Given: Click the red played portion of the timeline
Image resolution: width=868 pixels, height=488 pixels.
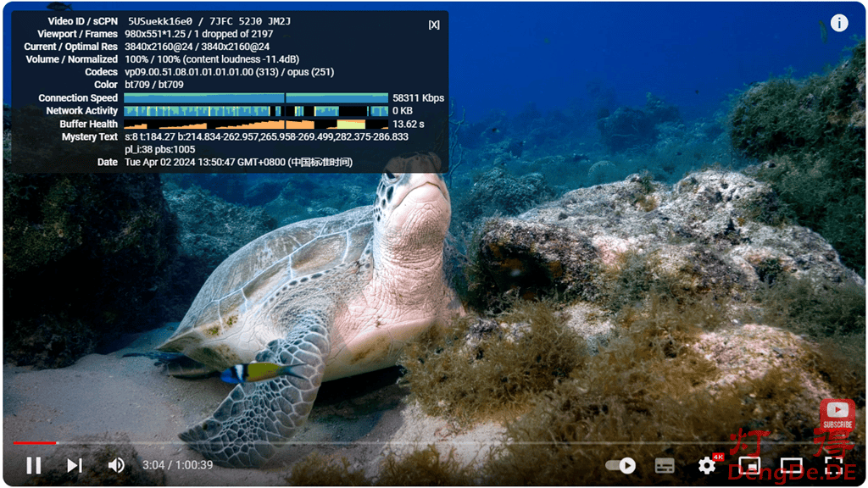Looking at the screenshot, I should [34, 442].
